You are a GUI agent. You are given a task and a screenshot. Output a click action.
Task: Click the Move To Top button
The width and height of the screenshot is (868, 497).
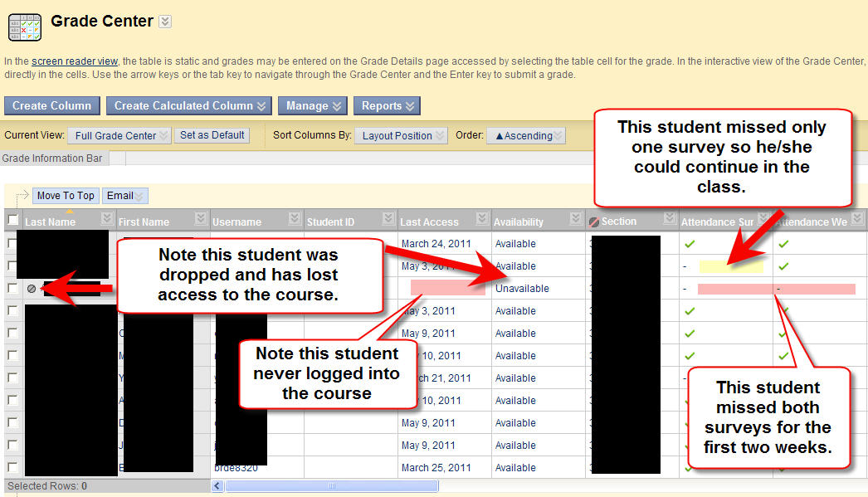point(66,195)
